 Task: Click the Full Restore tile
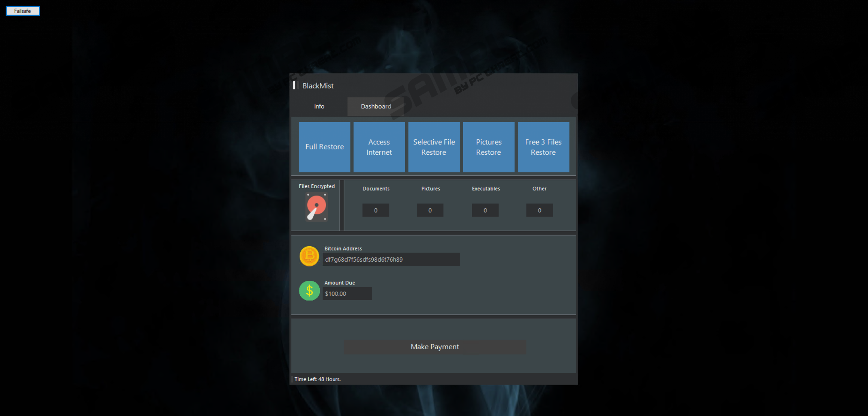tap(324, 147)
